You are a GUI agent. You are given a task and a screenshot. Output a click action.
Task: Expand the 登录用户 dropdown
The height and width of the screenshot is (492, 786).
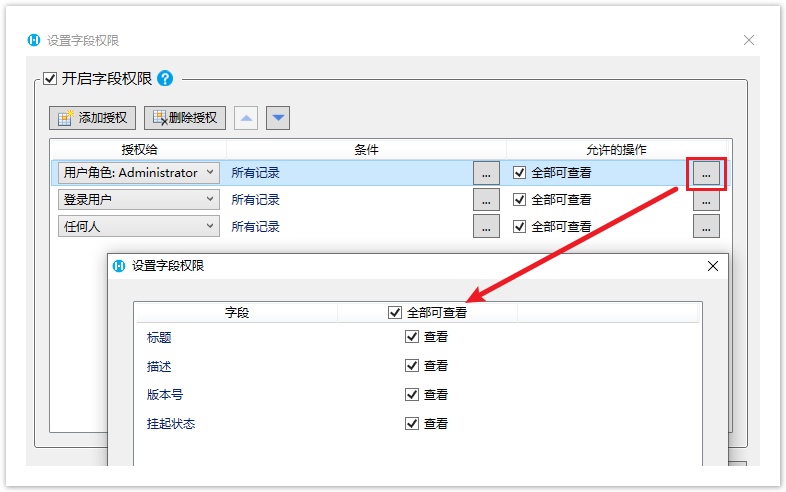pyautogui.click(x=210, y=199)
